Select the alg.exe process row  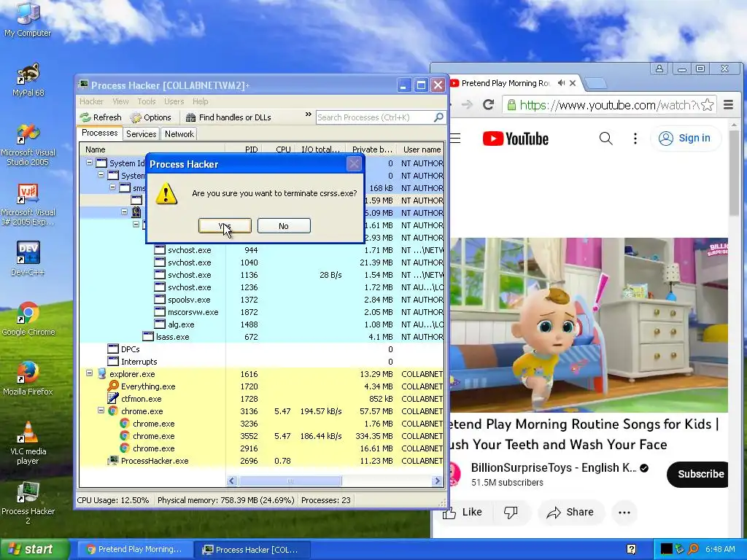coord(261,324)
